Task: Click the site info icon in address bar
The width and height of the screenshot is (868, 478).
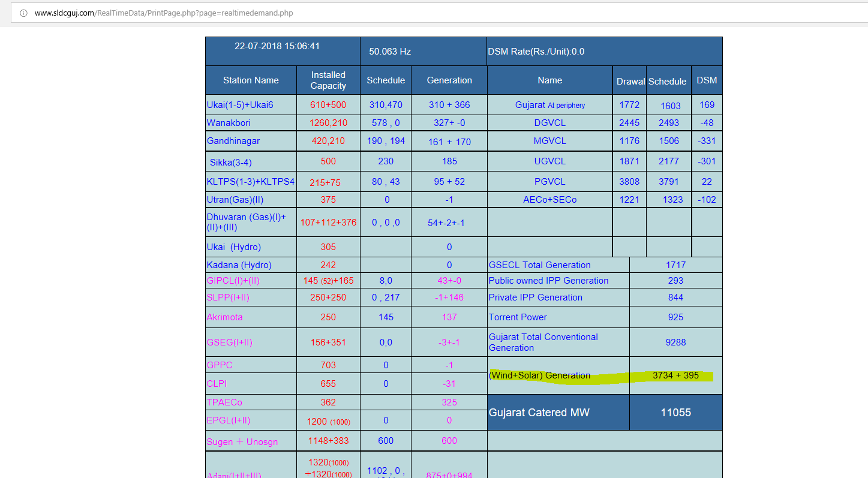Action: pos(23,13)
